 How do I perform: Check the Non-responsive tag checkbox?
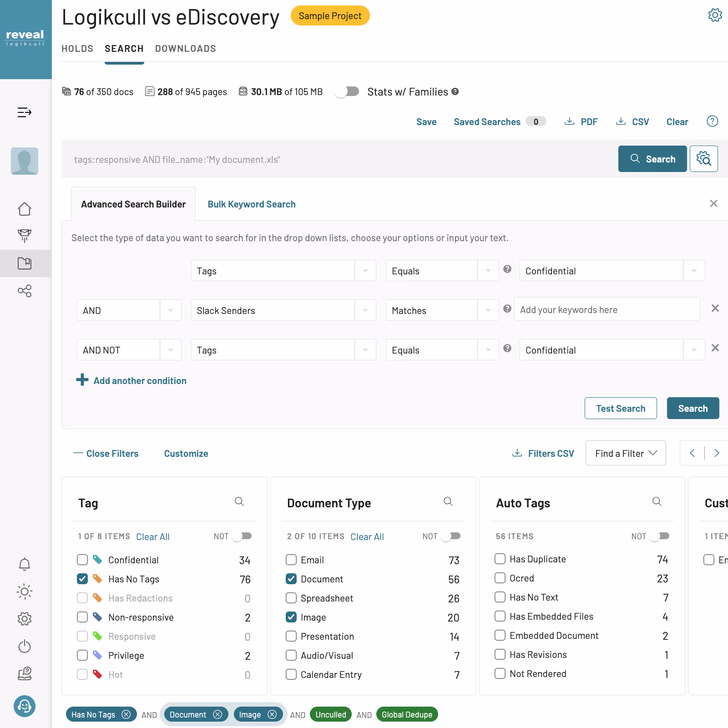click(82, 617)
